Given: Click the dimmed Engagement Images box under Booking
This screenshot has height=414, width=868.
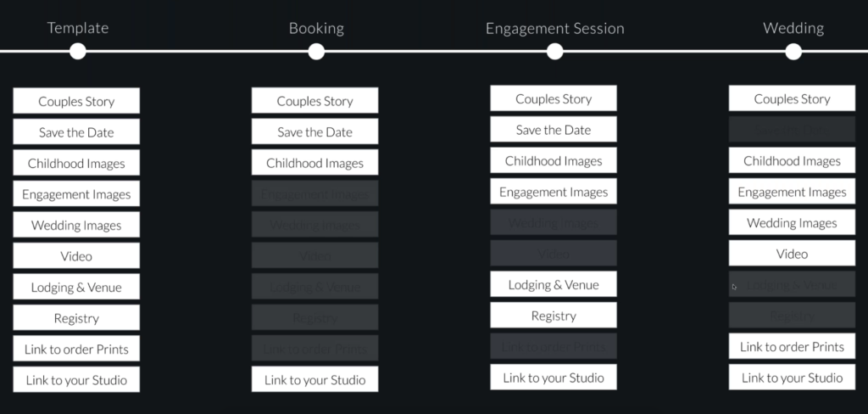Looking at the screenshot, I should pos(315,193).
